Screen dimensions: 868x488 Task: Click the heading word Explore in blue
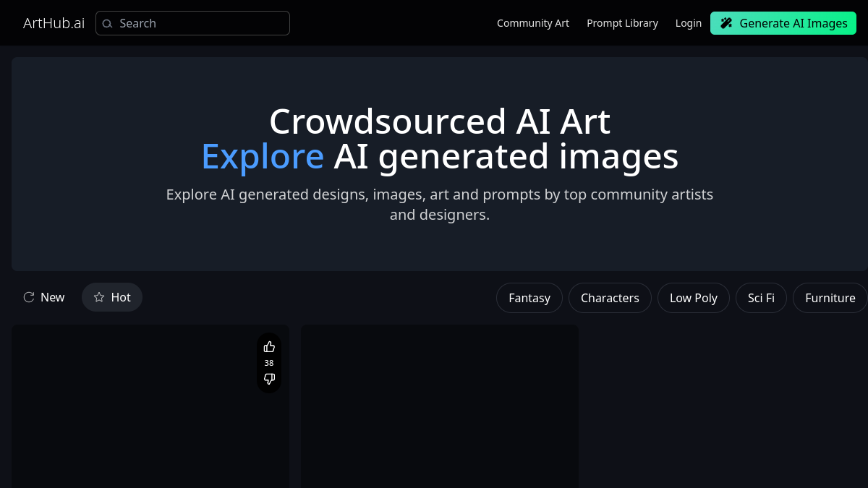(263, 156)
